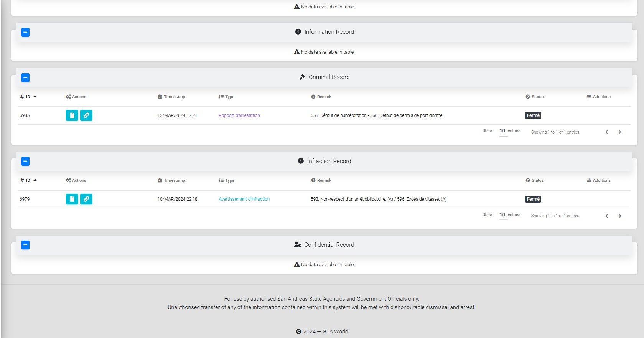
Task: Select the 10/MAR/2024 22:18 timestamp cell
Action: (x=177, y=199)
